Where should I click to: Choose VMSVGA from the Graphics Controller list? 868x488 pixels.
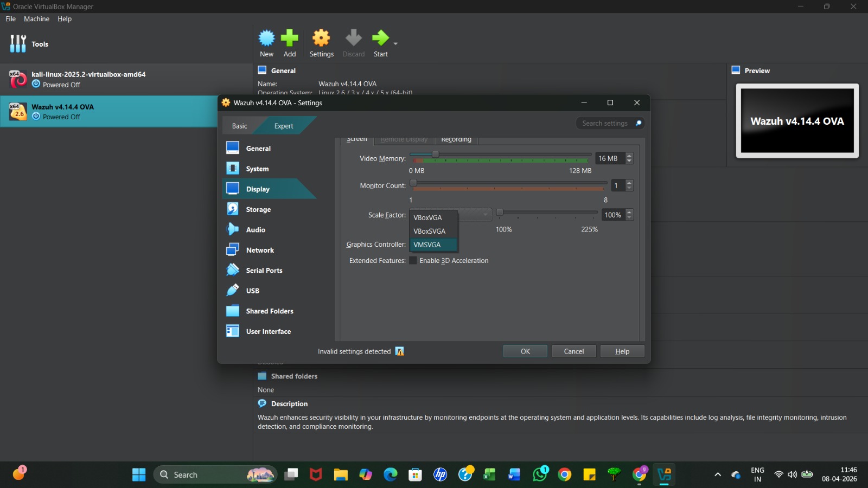[433, 245]
